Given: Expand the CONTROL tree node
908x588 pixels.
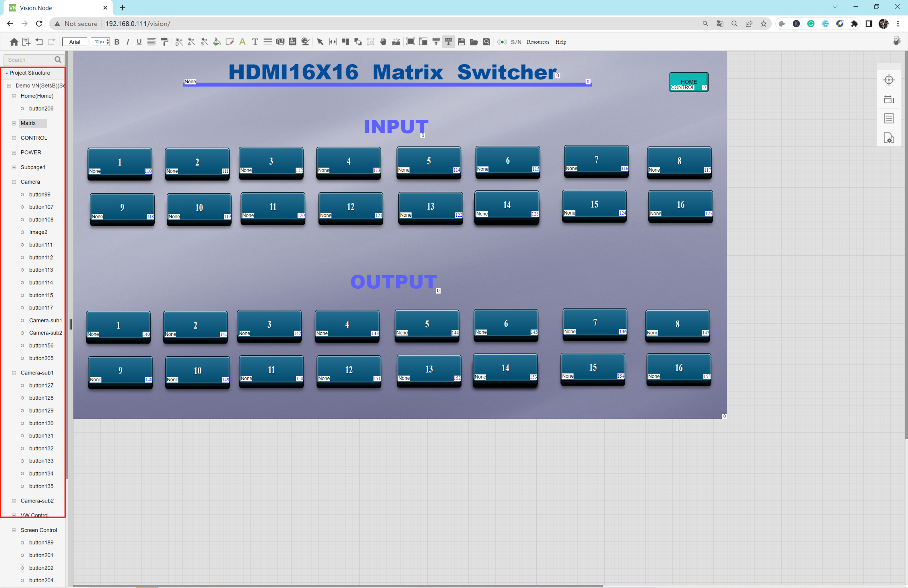Looking at the screenshot, I should [x=14, y=138].
